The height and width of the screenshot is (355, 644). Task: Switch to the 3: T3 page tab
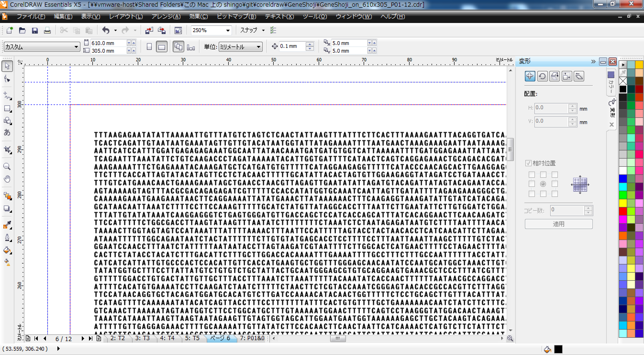click(x=142, y=338)
